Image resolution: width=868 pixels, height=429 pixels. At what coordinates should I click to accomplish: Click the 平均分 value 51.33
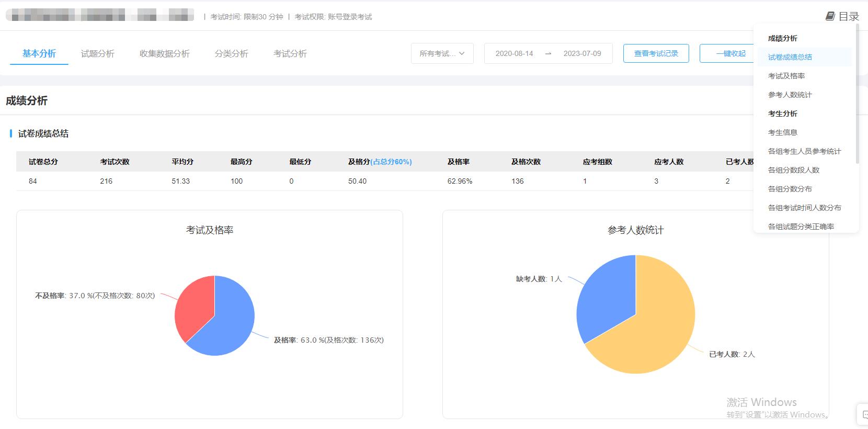click(x=180, y=181)
